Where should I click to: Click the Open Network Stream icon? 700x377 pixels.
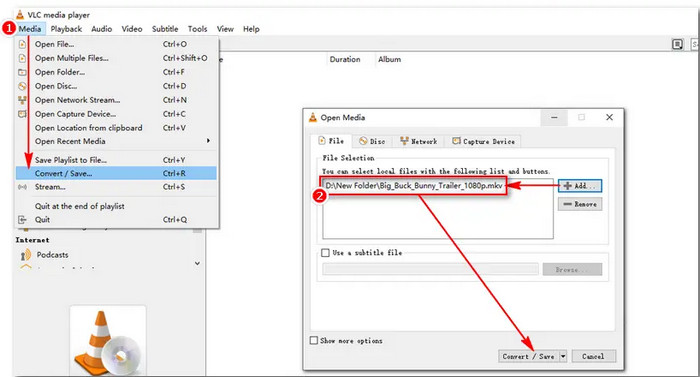22,100
